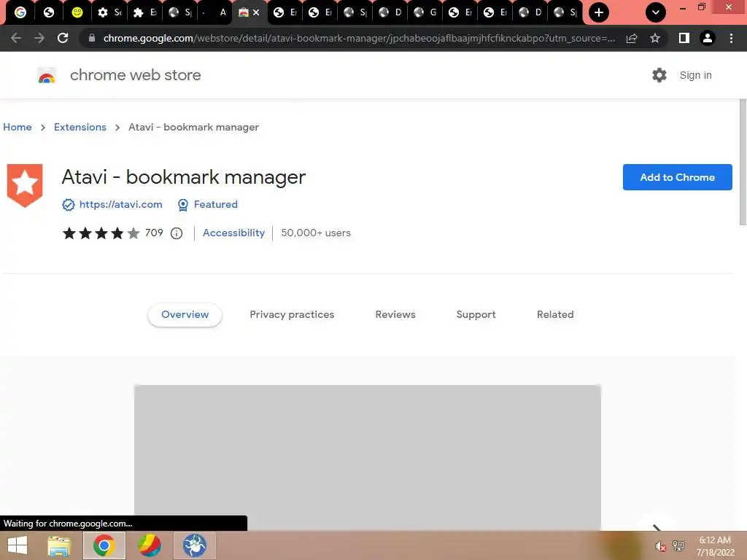The height and width of the screenshot is (560, 747).
Task: Close the active Chrome Web Store tab
Action: (256, 13)
